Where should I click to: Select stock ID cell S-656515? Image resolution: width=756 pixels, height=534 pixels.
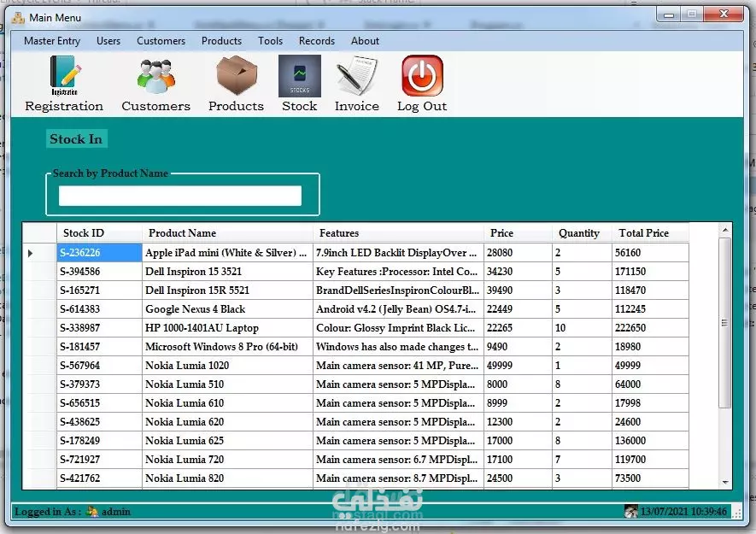point(99,403)
